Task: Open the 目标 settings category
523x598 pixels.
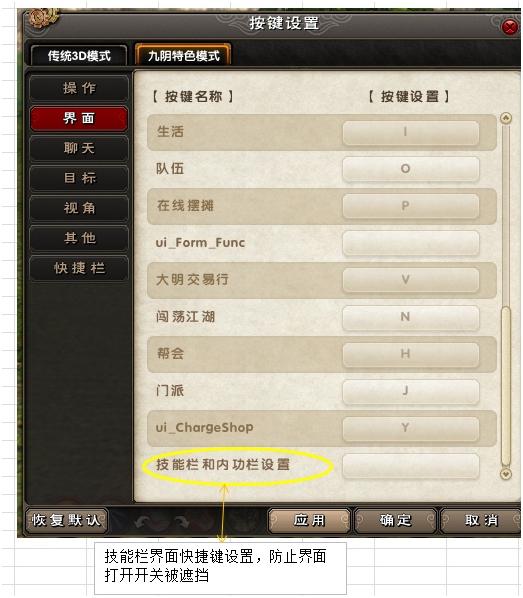Action: [x=79, y=178]
